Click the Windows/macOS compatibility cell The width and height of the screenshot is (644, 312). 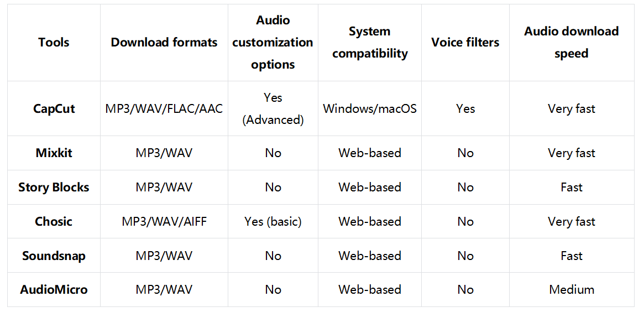coord(370,108)
